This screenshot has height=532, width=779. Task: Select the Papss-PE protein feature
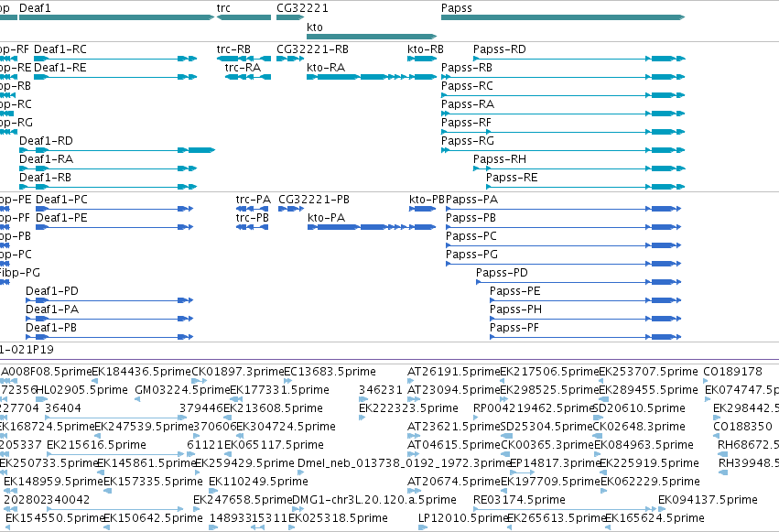585,300
